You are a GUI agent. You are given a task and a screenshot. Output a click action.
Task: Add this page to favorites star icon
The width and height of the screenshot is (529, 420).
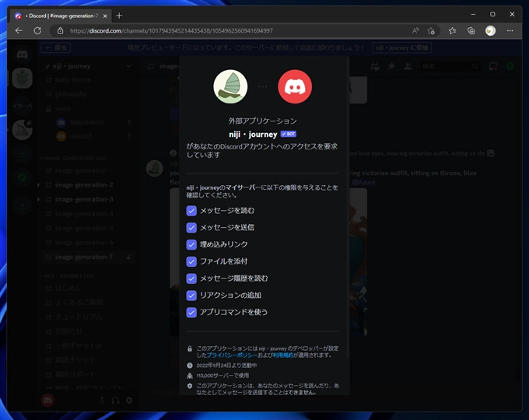(x=431, y=30)
